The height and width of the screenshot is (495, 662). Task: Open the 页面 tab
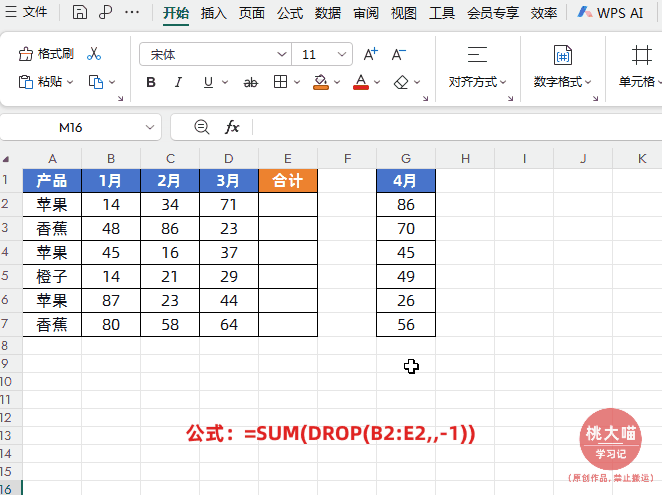pyautogui.click(x=252, y=13)
